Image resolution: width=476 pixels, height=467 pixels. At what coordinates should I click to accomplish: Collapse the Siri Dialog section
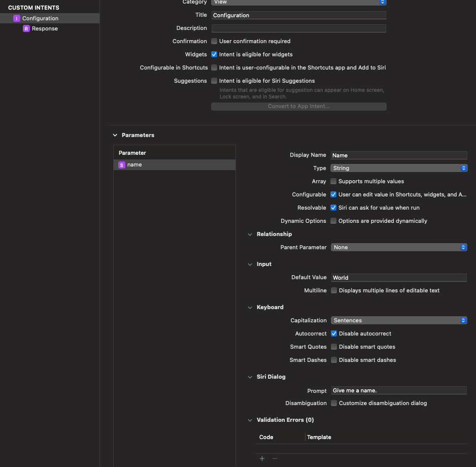click(x=250, y=377)
